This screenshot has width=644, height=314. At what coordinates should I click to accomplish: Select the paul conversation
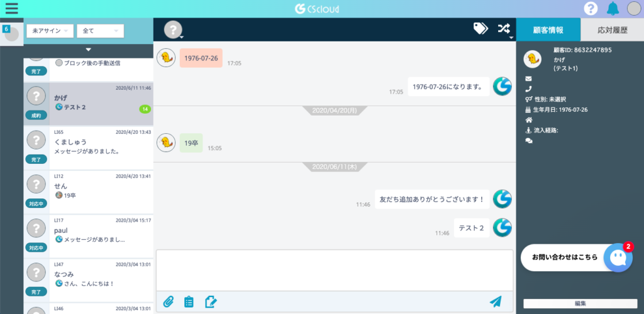[x=88, y=237]
